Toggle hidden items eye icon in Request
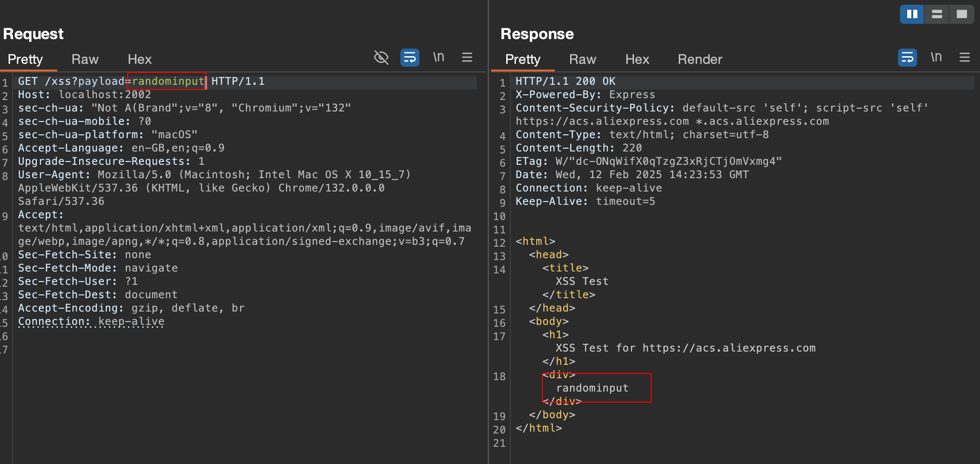 pos(381,58)
